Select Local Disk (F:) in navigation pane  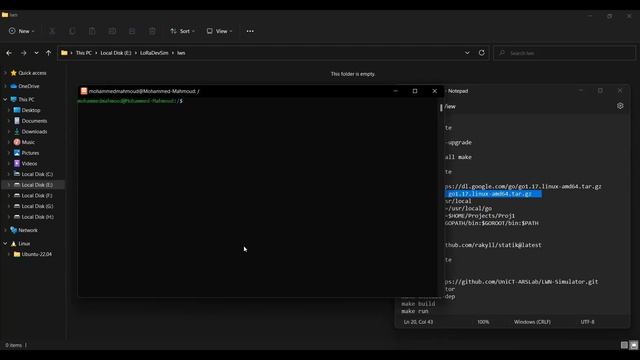click(x=37, y=196)
